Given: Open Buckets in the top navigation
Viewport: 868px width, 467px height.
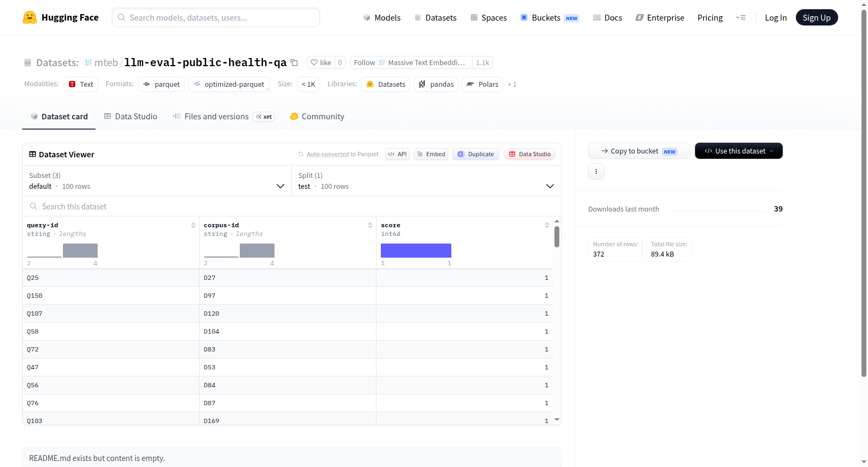Looking at the screenshot, I should pos(550,17).
